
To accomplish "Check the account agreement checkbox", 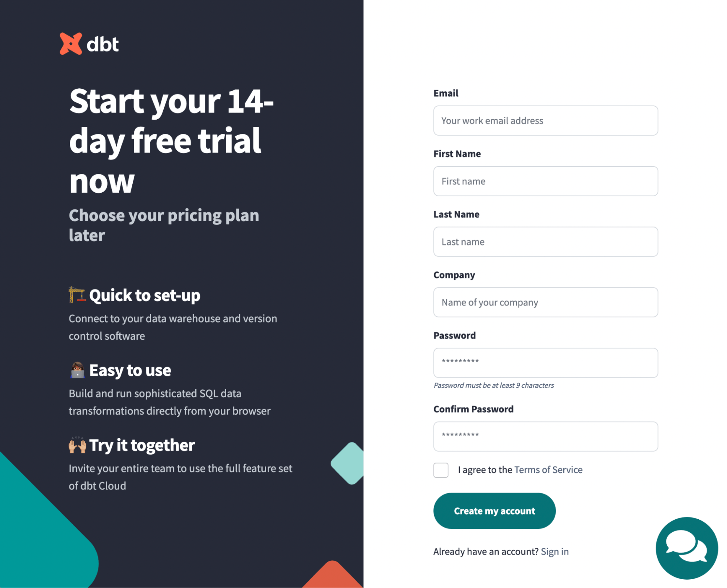I will 441,470.
